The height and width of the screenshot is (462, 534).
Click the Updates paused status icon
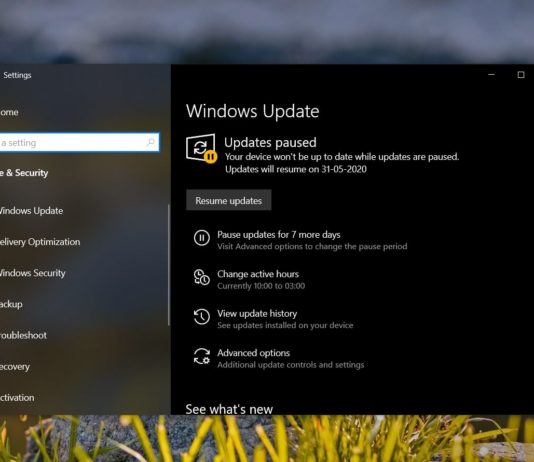pos(201,148)
